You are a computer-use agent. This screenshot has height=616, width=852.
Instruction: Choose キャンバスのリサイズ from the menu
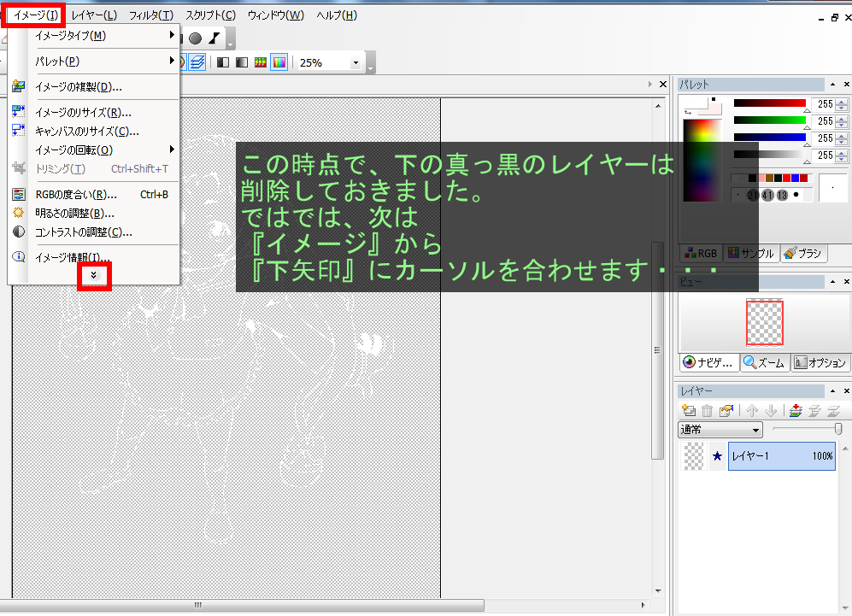click(86, 131)
